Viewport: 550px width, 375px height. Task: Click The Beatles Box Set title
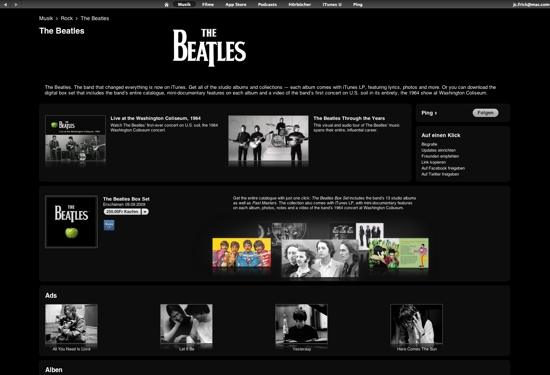126,199
